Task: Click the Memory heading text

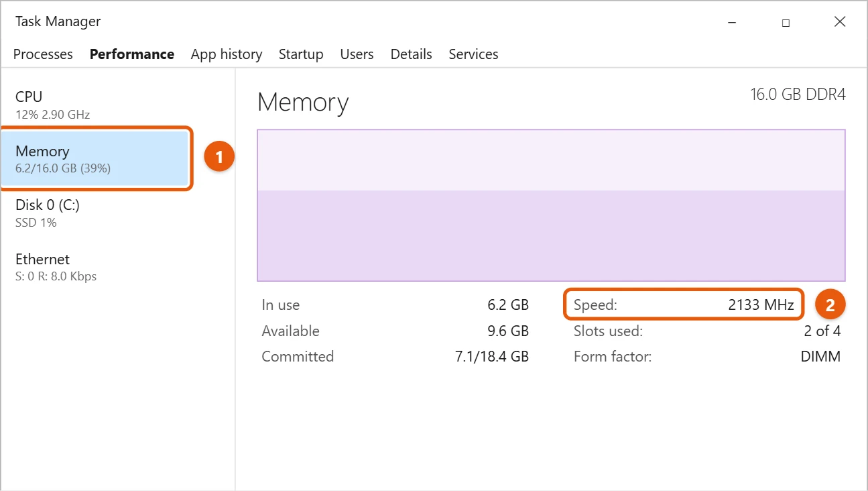Action: click(303, 103)
